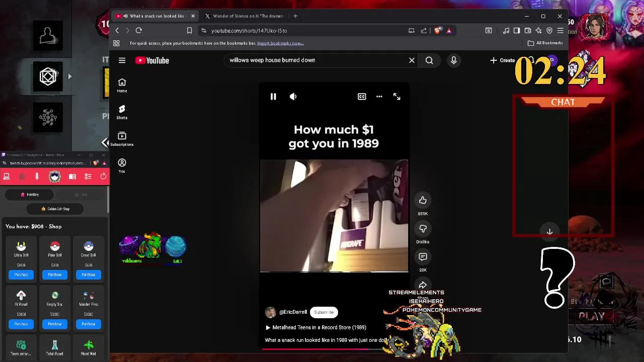Mute the Short's volume
Image resolution: width=644 pixels, height=362 pixels.
293,97
